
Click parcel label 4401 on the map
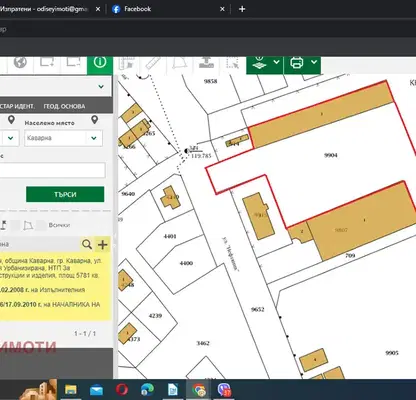point(170,236)
